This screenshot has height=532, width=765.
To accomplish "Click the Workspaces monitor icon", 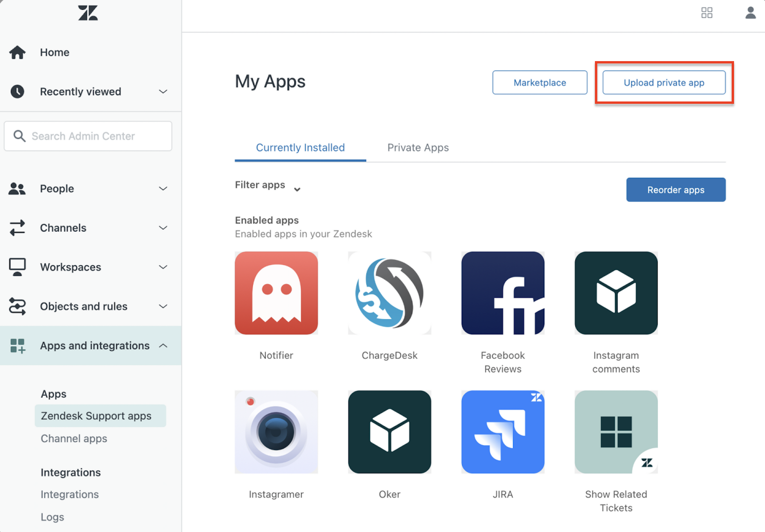I will [x=17, y=267].
